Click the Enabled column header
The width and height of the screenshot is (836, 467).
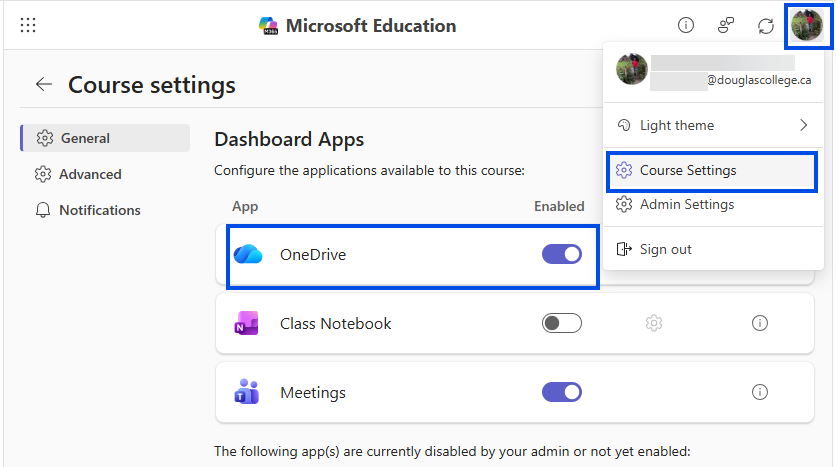[x=559, y=206]
